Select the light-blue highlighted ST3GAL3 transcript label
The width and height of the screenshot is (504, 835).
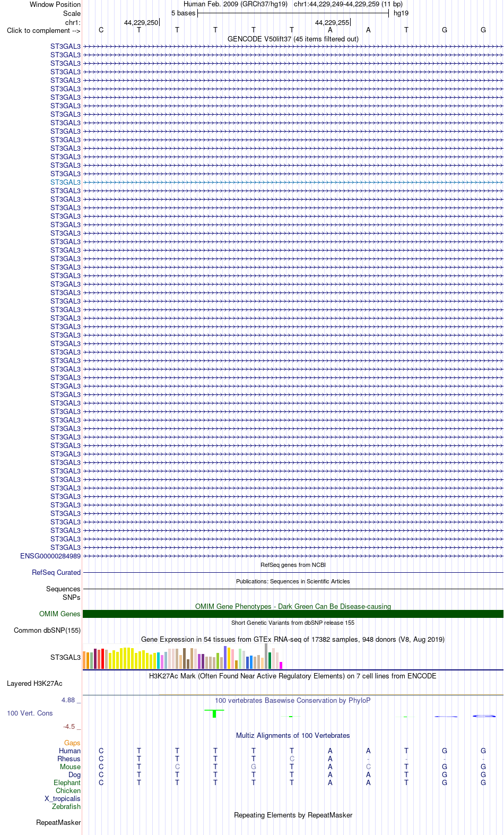pos(65,182)
